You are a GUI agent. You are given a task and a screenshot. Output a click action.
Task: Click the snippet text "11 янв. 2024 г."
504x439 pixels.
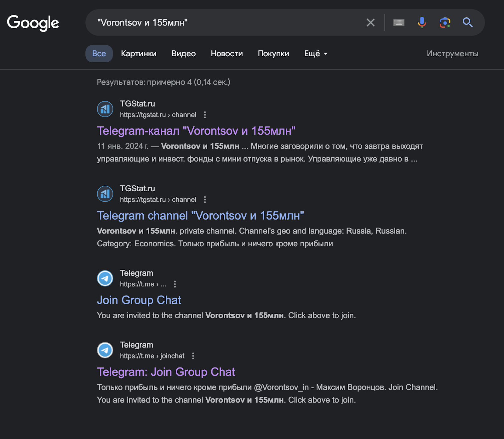123,146
